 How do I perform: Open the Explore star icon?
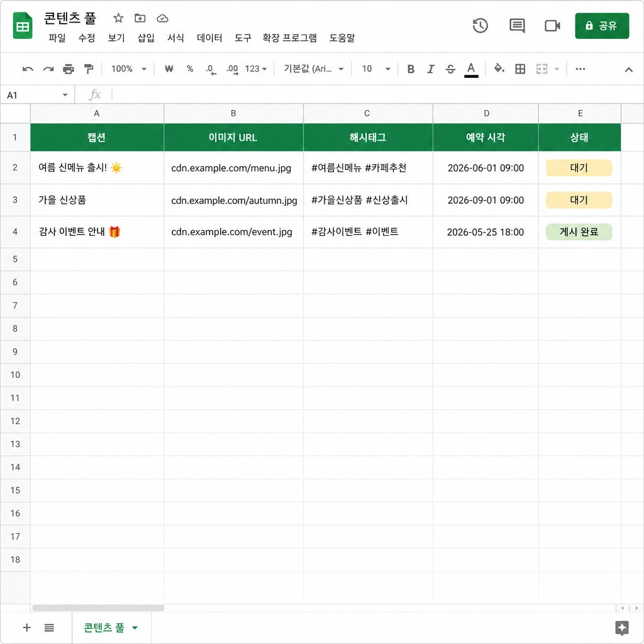(622, 628)
